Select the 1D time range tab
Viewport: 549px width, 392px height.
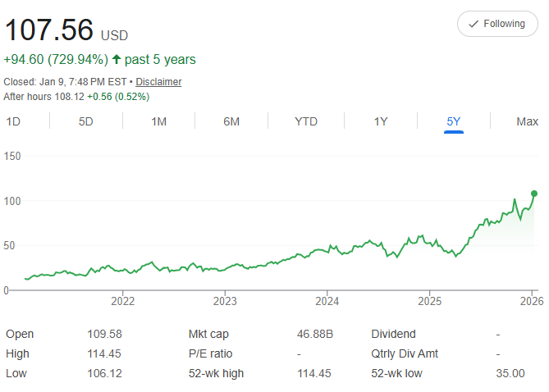tap(13, 121)
